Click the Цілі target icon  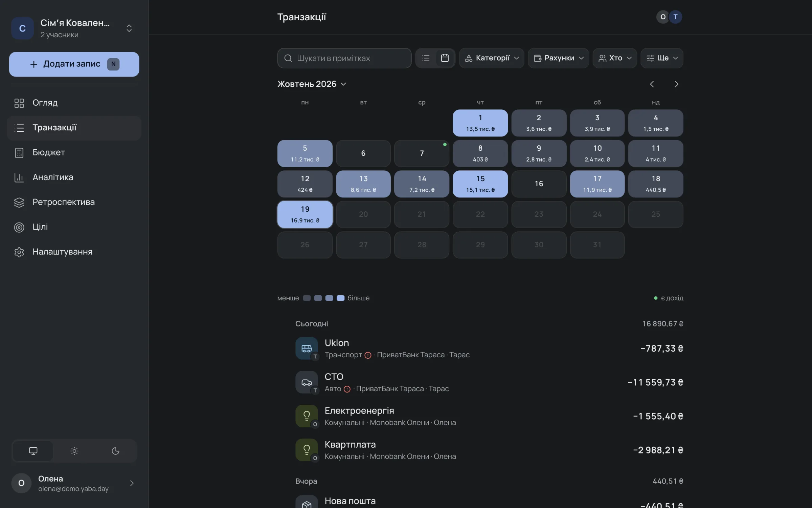tap(19, 227)
